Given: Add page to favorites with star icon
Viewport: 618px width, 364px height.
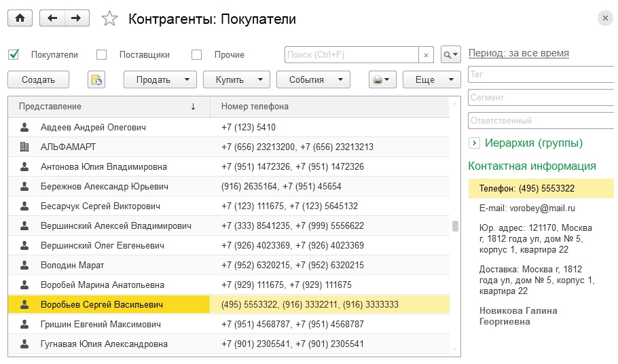Looking at the screenshot, I should pyautogui.click(x=109, y=19).
